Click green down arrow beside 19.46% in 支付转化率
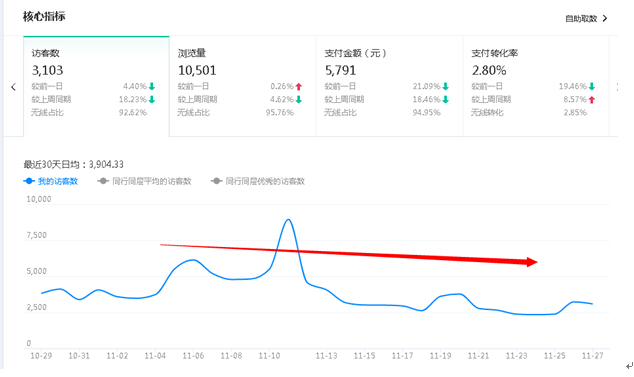Screen dimensions: 634x377 pyautogui.click(x=592, y=86)
